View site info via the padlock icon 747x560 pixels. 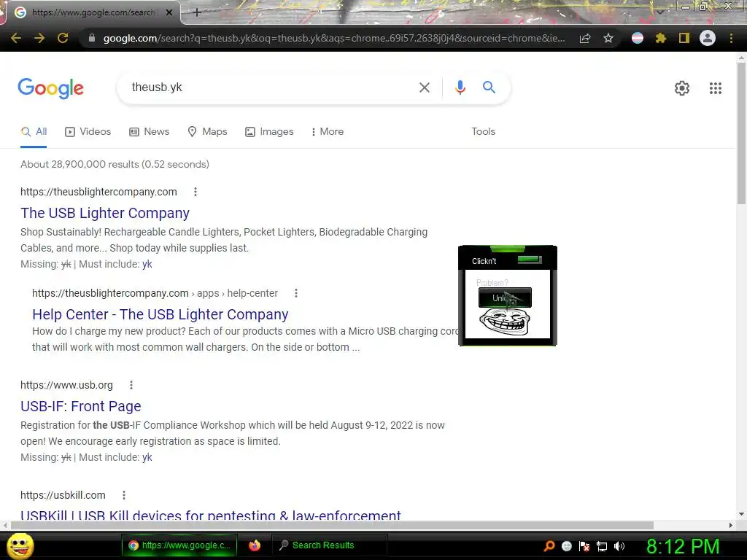pyautogui.click(x=92, y=38)
